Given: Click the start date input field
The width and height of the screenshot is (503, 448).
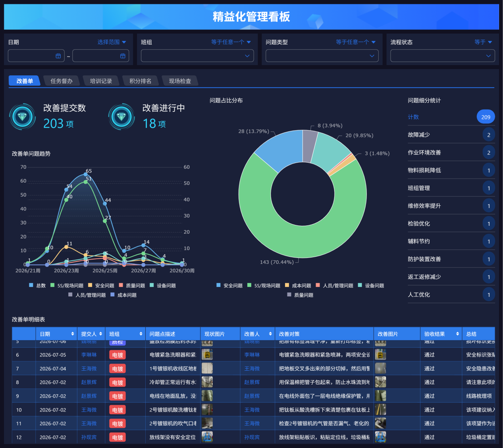Looking at the screenshot, I should [x=36, y=56].
